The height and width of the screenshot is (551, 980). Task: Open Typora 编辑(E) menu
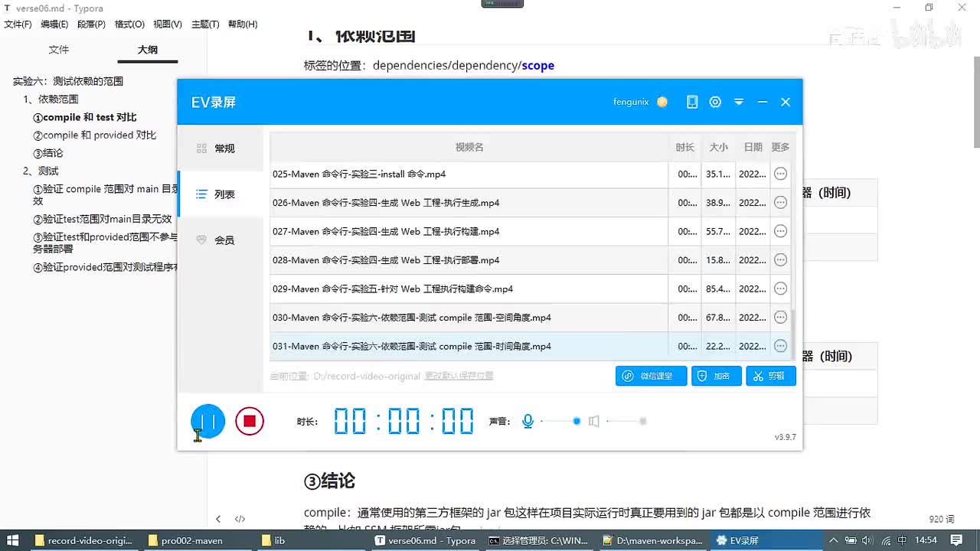pos(54,24)
